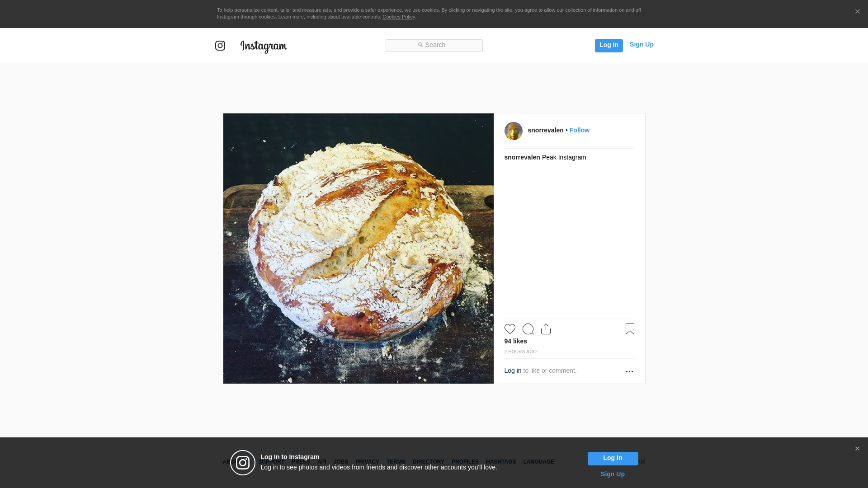Open the more options ellipsis menu
The height and width of the screenshot is (488, 868).
pyautogui.click(x=629, y=371)
